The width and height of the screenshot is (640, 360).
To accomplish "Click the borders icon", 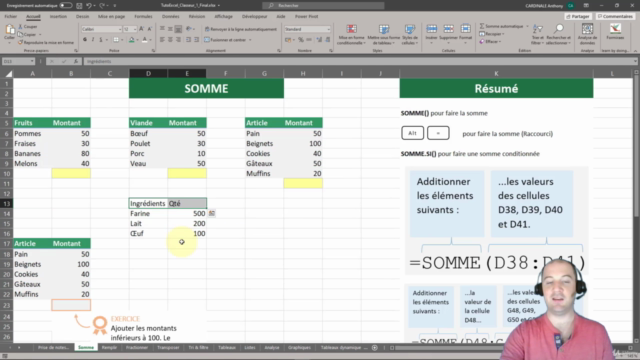I will [x=116, y=40].
